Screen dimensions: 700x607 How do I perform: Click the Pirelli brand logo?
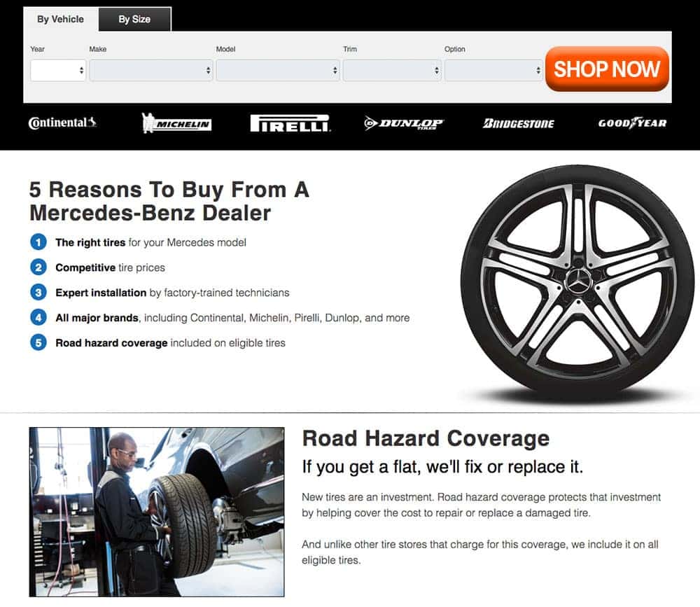coord(290,123)
